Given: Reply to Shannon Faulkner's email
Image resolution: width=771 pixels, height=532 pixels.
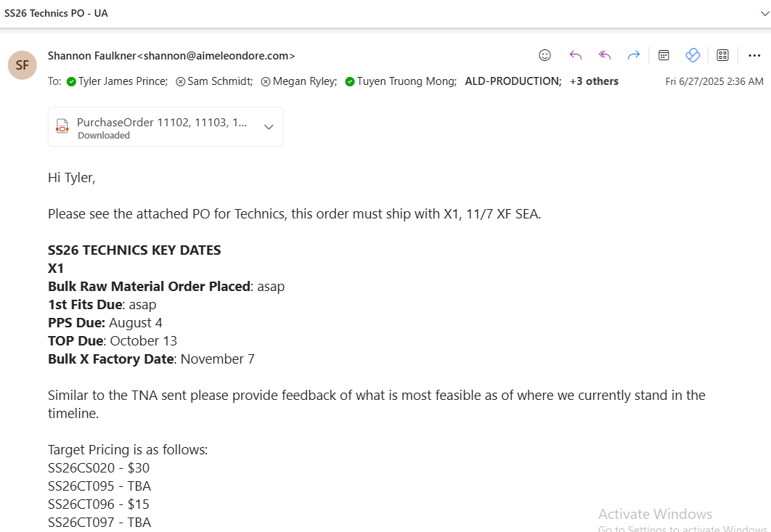Looking at the screenshot, I should coord(576,55).
